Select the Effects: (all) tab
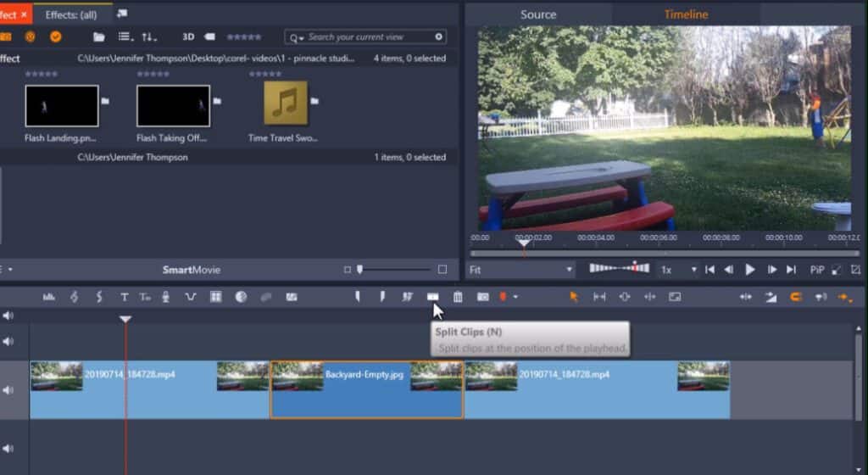Screen dimensions: 868x475 click(x=72, y=14)
